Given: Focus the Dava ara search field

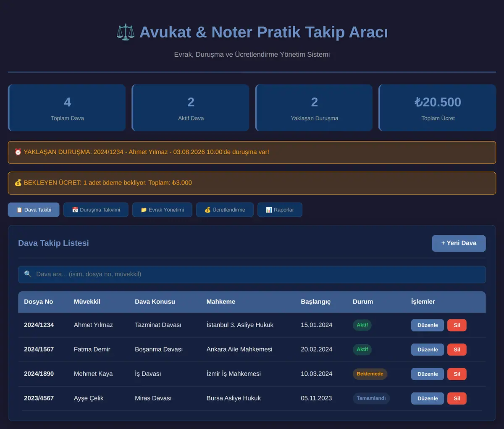Looking at the screenshot, I should tap(252, 274).
